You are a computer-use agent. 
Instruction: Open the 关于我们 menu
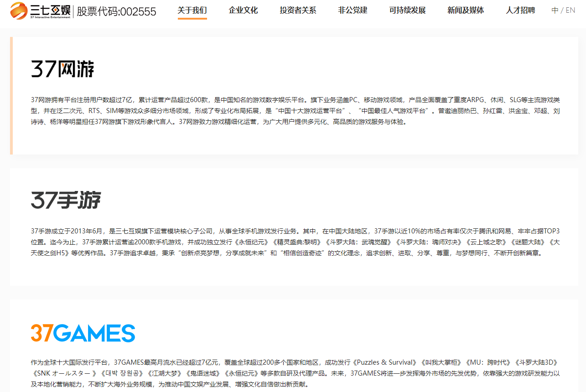click(192, 10)
